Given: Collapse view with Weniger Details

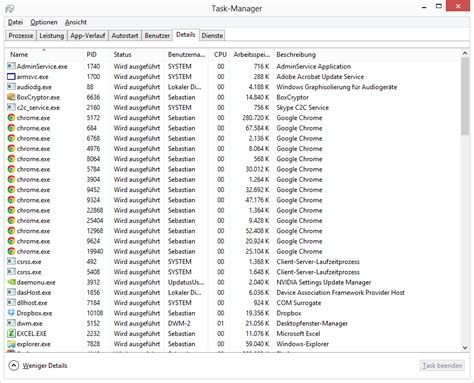Looking at the screenshot, I should click(x=38, y=366).
